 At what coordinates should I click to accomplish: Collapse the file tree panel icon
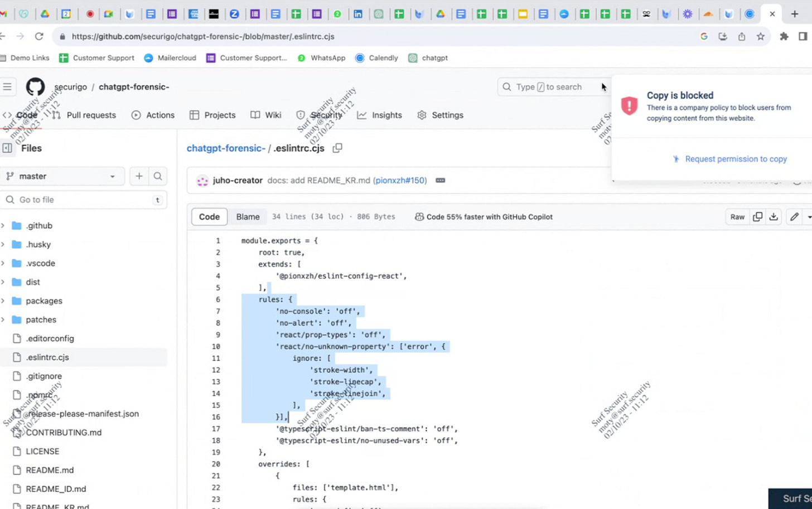7,148
